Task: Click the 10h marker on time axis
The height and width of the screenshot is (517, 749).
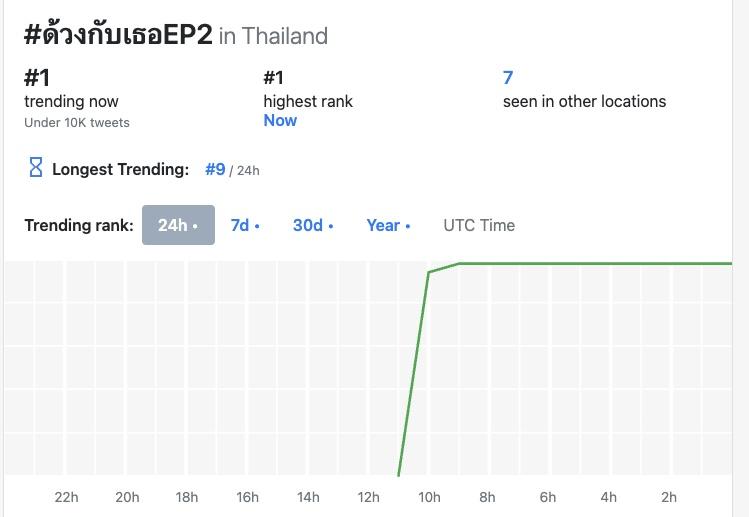Action: pyautogui.click(x=429, y=497)
